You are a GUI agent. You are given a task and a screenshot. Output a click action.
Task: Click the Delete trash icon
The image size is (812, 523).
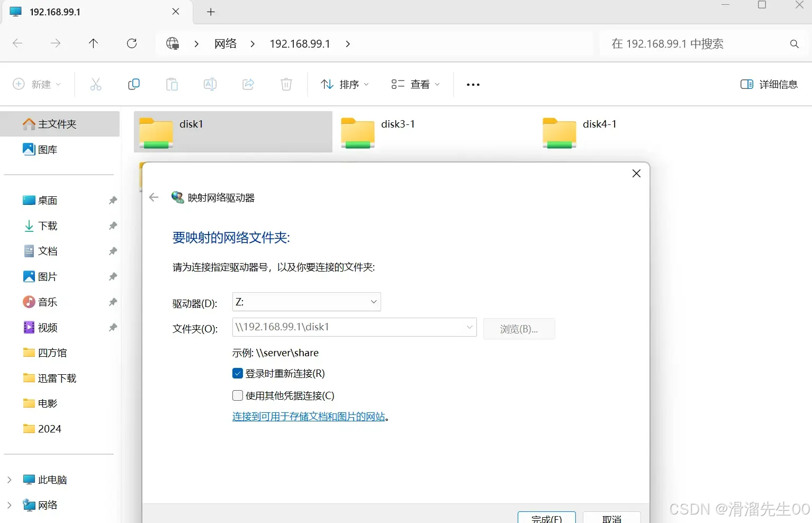pos(286,84)
